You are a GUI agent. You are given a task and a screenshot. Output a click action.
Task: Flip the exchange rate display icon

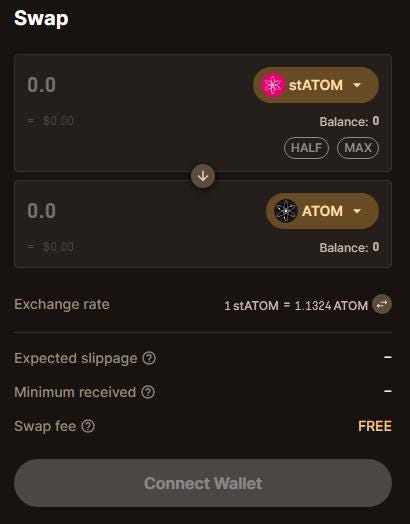(x=382, y=304)
